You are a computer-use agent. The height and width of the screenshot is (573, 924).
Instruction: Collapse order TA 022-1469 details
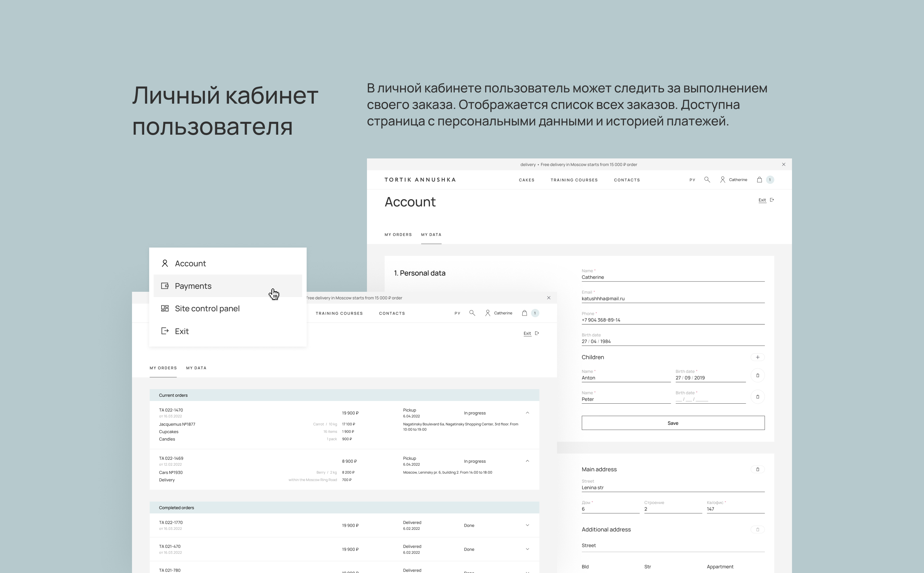[x=527, y=461]
